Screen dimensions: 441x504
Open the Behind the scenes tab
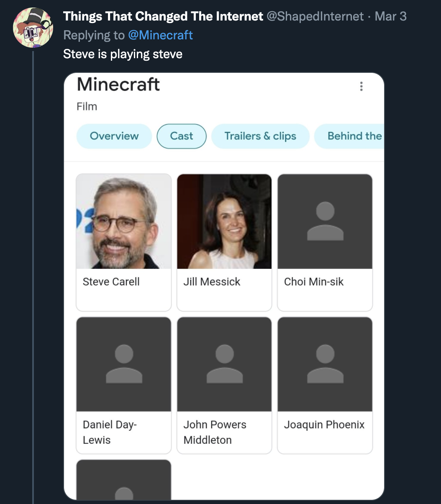pos(351,136)
